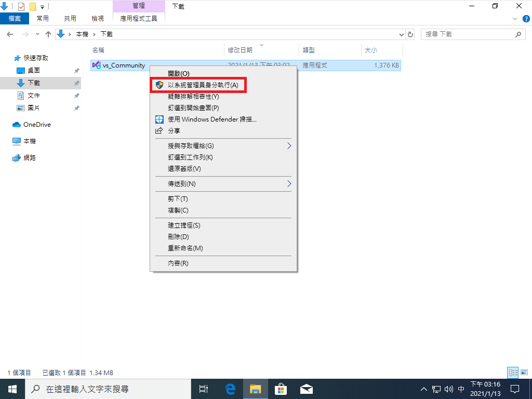532x399 pixels.
Task: Expand the ribbon with chevron arrow
Action: pyautogui.click(x=515, y=18)
